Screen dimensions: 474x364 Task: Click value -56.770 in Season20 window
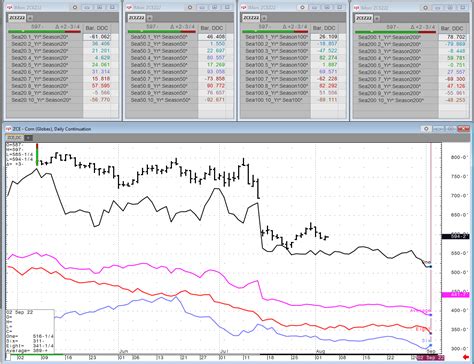click(x=100, y=100)
